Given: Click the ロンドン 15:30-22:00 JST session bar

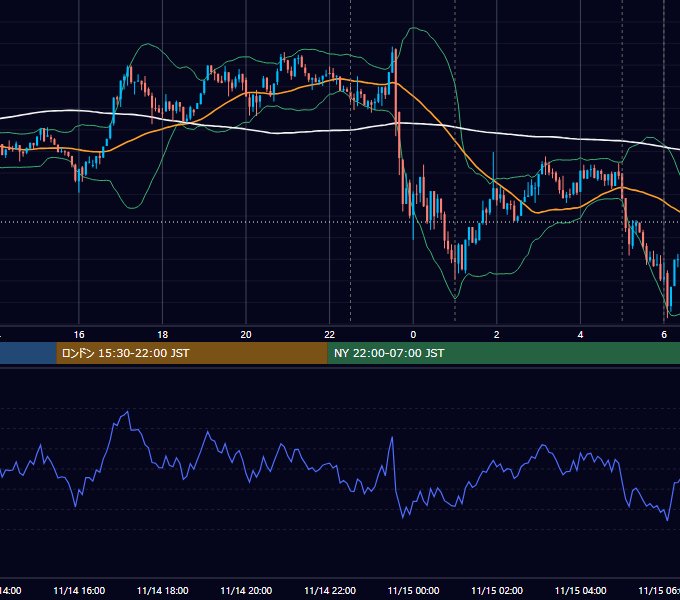Looking at the screenshot, I should pyautogui.click(x=192, y=353).
